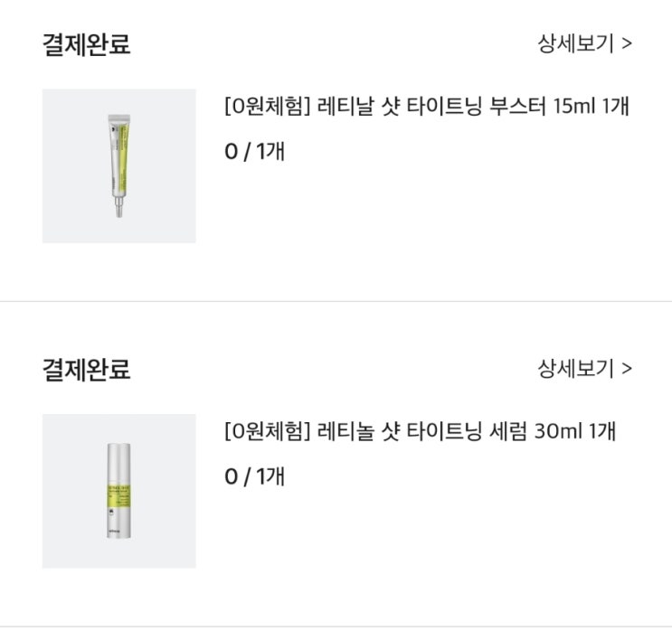Tap the tightening booster tube thumbnail
Screen dimensions: 672x631
118,165
